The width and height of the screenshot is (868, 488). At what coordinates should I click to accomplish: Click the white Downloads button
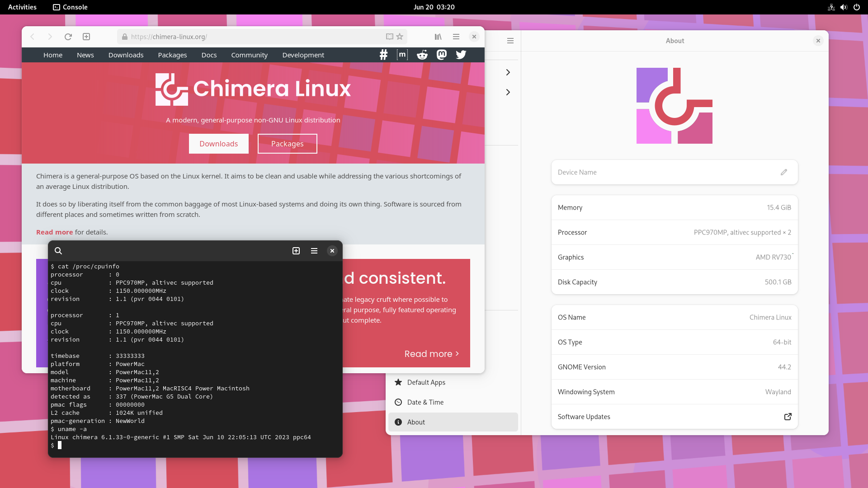[218, 144]
